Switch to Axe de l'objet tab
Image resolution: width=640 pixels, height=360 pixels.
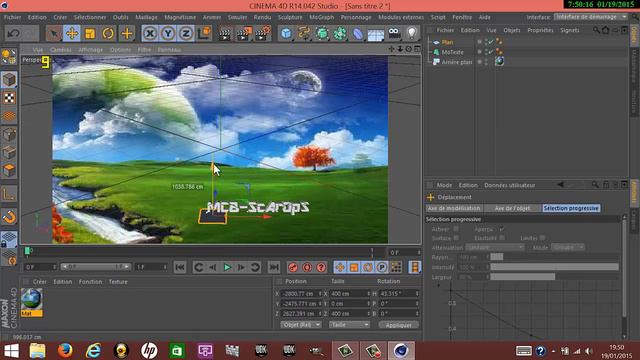click(512, 208)
